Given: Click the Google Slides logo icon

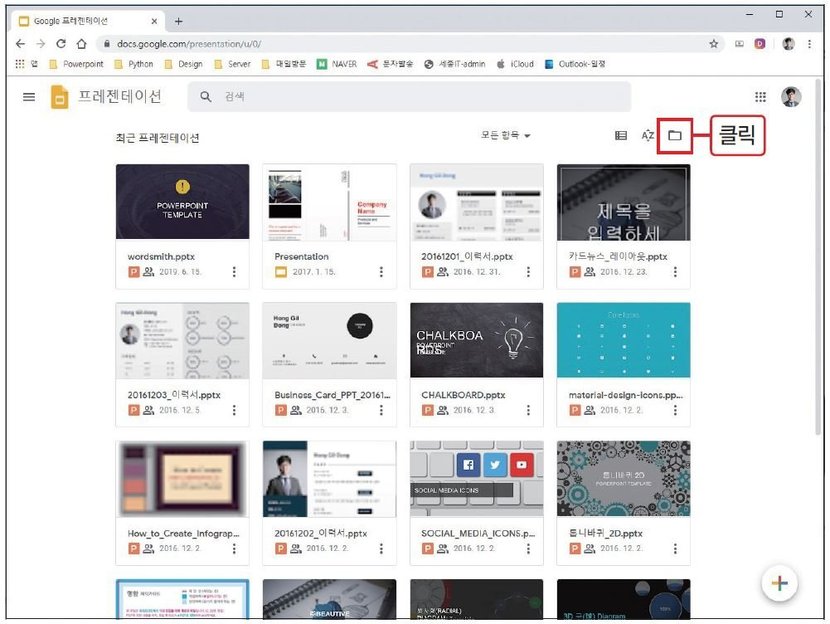Looking at the screenshot, I should [59, 97].
